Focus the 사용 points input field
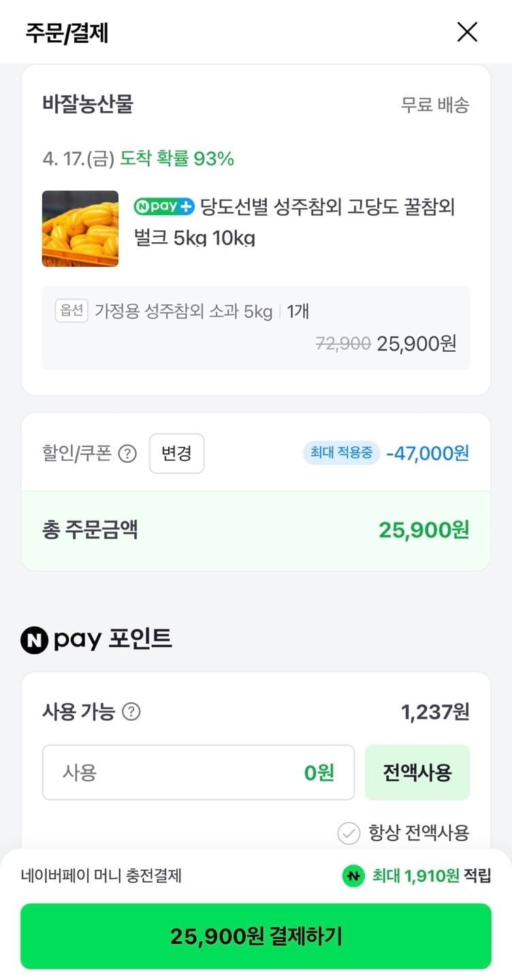The width and height of the screenshot is (512, 980). (198, 772)
